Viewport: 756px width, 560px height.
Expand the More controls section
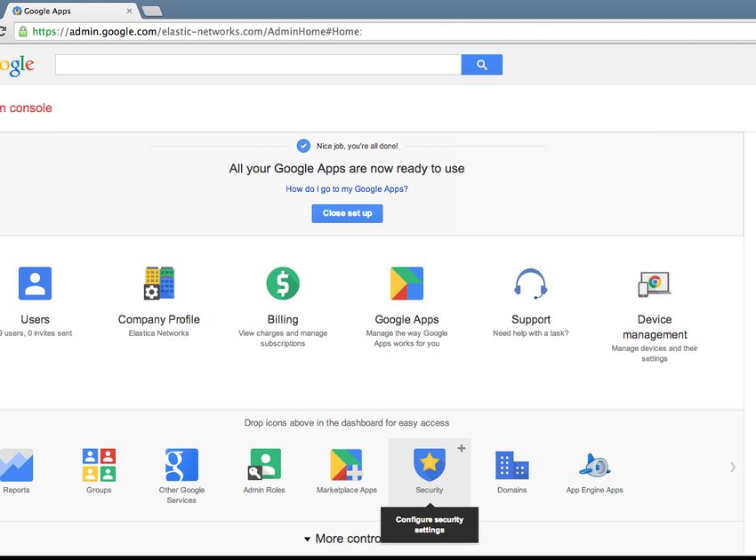click(x=342, y=539)
